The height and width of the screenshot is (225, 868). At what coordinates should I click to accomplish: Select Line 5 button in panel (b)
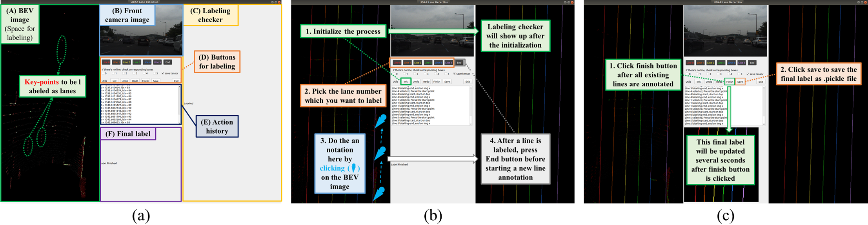pos(449,63)
